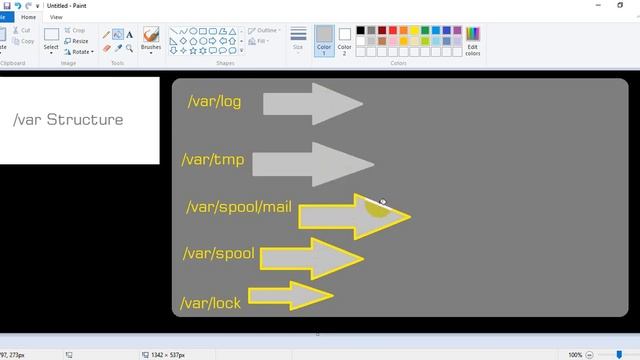Choose the Rectangle shape

click(x=203, y=31)
